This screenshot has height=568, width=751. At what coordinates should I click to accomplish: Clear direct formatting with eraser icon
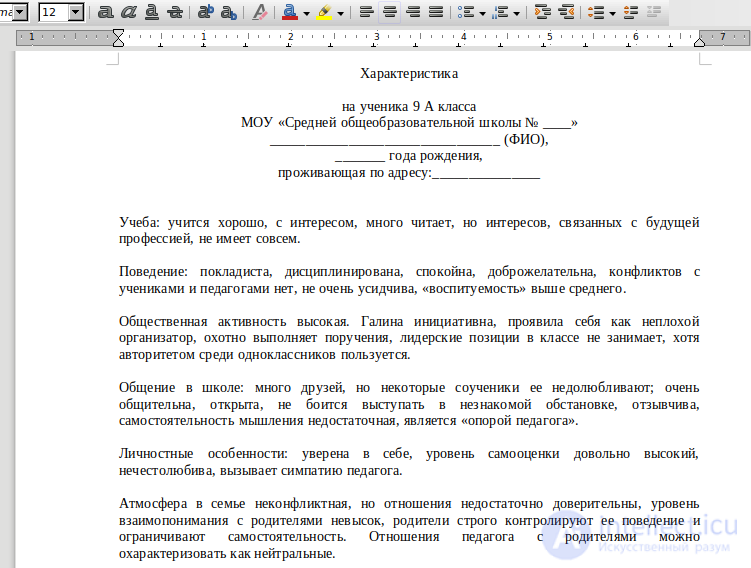tap(260, 12)
